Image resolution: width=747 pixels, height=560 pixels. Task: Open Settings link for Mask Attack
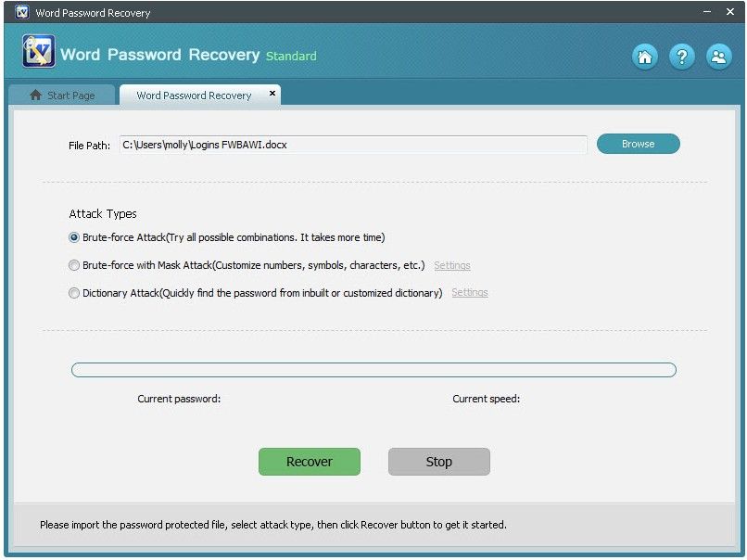click(x=452, y=265)
